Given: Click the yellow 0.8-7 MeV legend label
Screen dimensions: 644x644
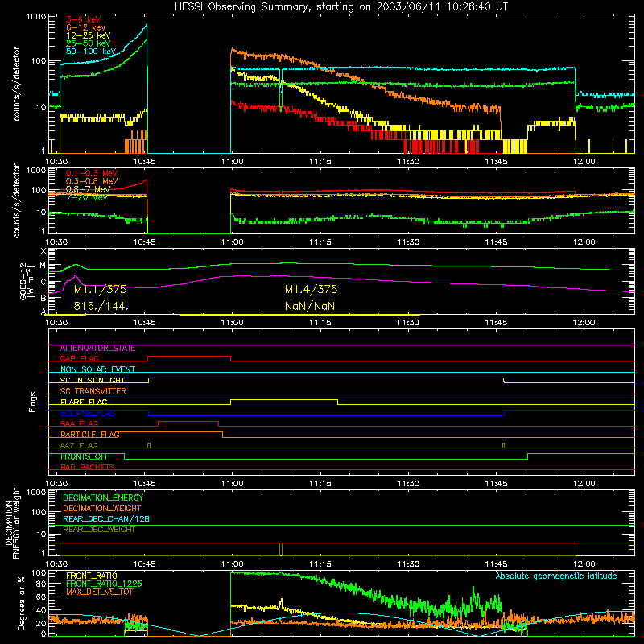Looking at the screenshot, I should 88,189.
